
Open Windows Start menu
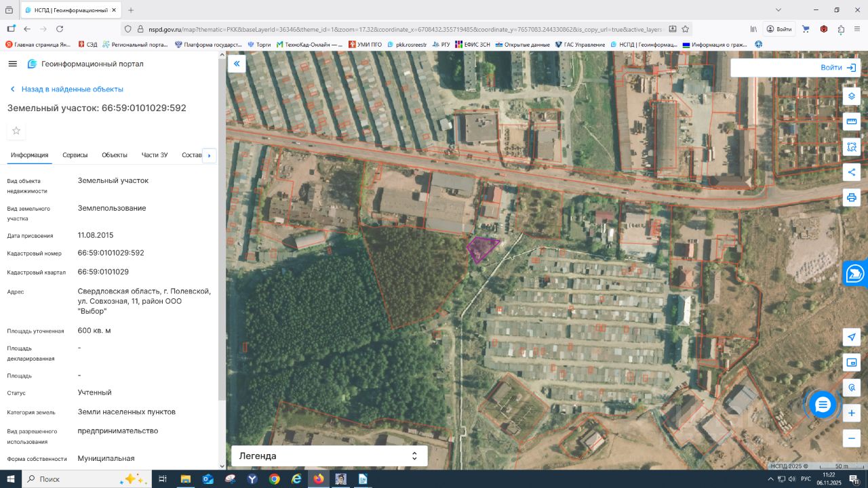[x=11, y=479]
